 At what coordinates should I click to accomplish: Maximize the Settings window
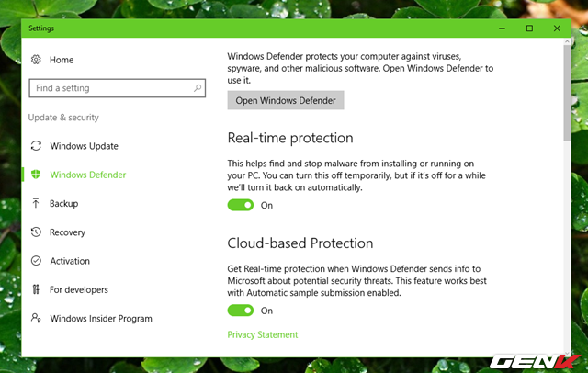click(529, 28)
